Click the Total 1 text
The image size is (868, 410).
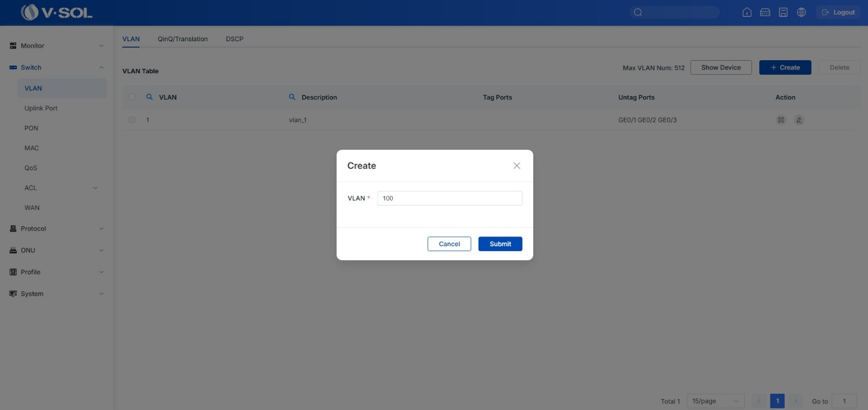[x=670, y=402]
